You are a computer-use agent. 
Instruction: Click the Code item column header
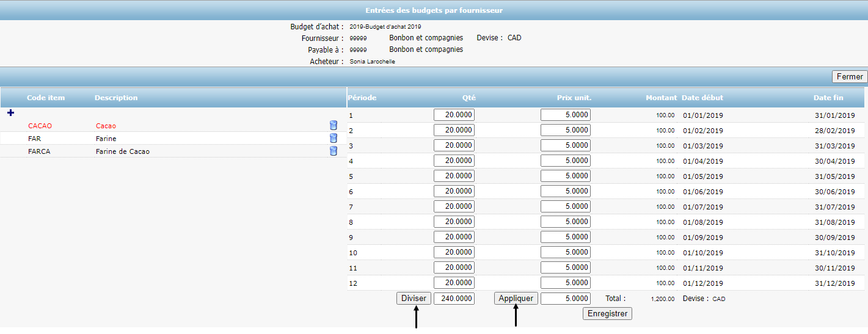click(46, 98)
